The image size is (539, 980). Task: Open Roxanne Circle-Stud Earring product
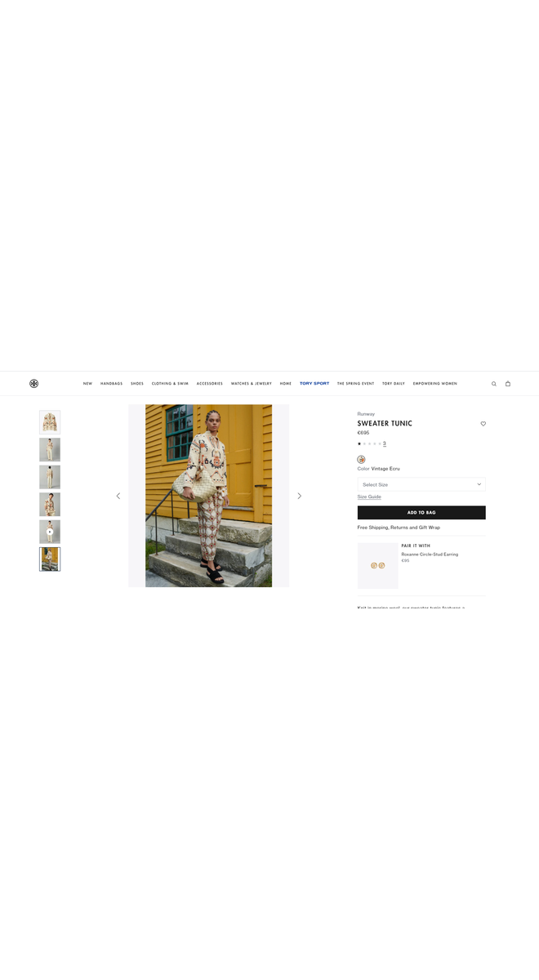(x=430, y=555)
